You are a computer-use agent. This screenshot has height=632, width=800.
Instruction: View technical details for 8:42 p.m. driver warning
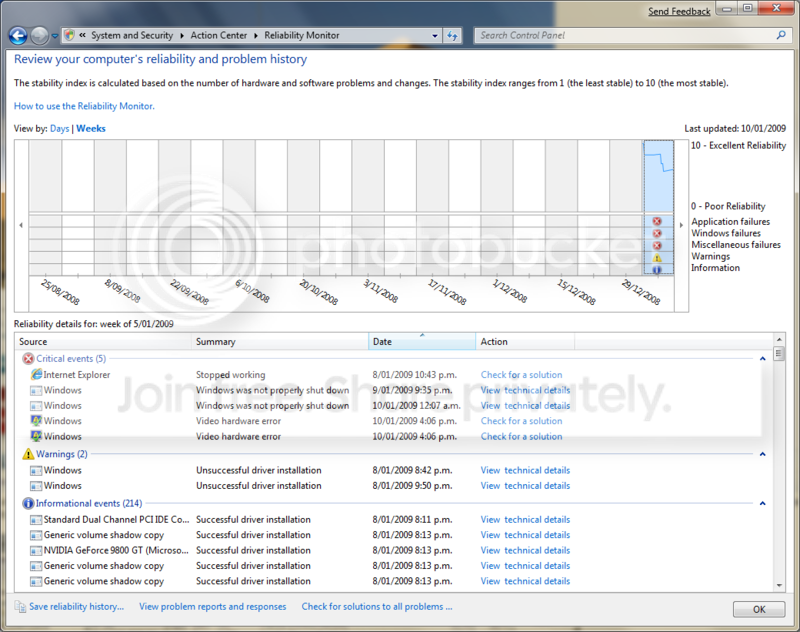click(526, 470)
